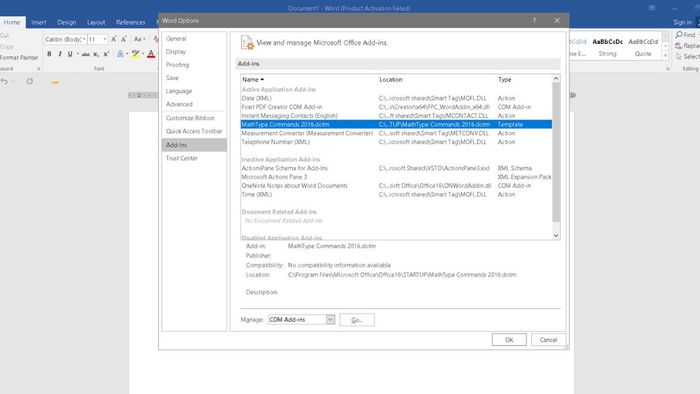Apply Strong style from gallery
The image size is (700, 394).
[x=607, y=47]
